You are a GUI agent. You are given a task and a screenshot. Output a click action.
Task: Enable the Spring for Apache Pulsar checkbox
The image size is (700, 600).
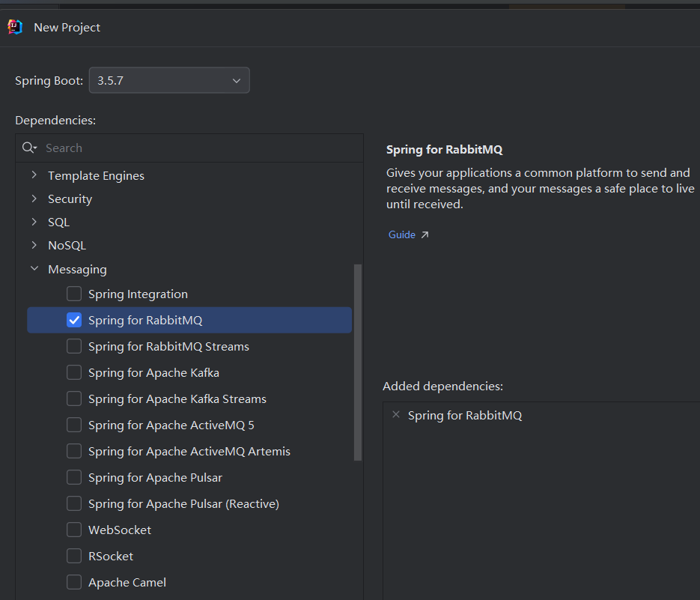click(74, 477)
